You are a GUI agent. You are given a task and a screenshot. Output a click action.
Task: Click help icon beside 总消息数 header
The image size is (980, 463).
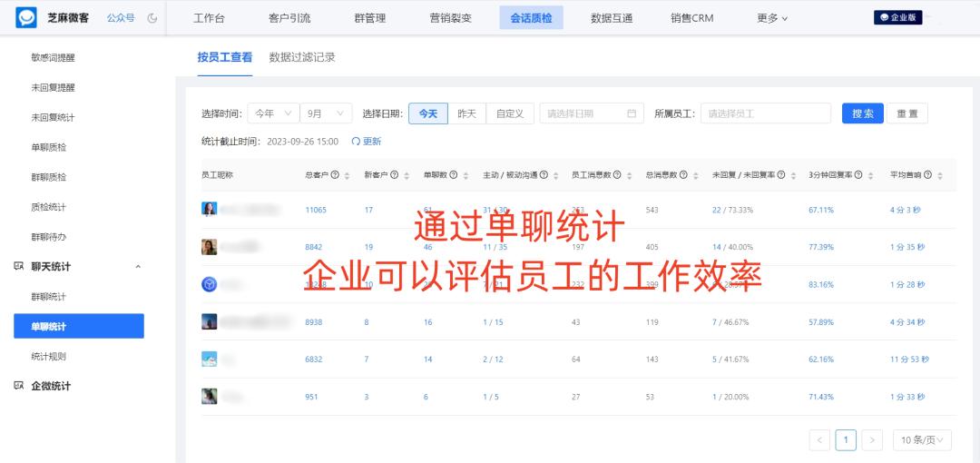(684, 175)
